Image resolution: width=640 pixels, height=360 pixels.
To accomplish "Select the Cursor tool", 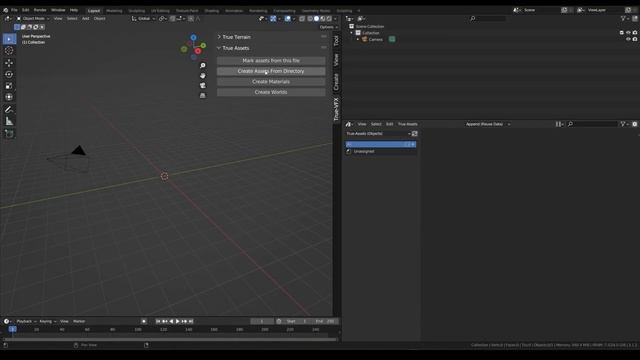I will [x=9, y=51].
